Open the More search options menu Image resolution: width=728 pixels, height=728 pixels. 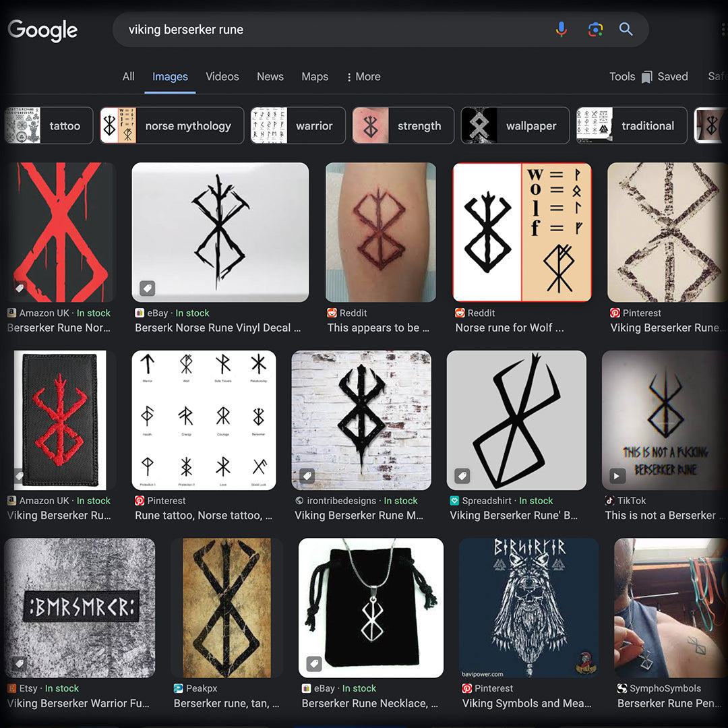click(363, 77)
